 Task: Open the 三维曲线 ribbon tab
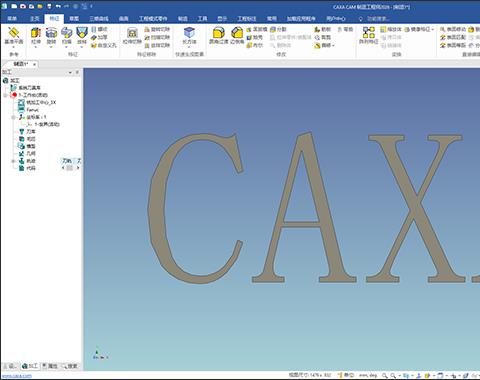point(99,18)
